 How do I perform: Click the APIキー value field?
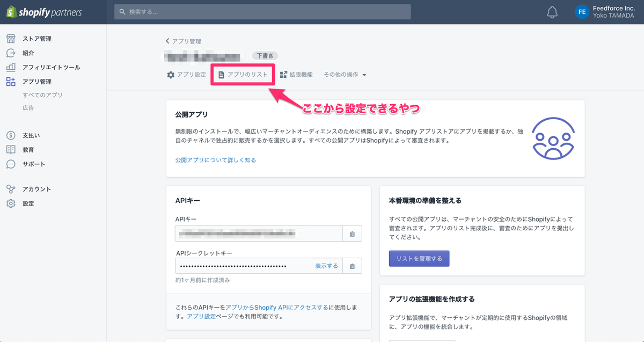point(259,234)
